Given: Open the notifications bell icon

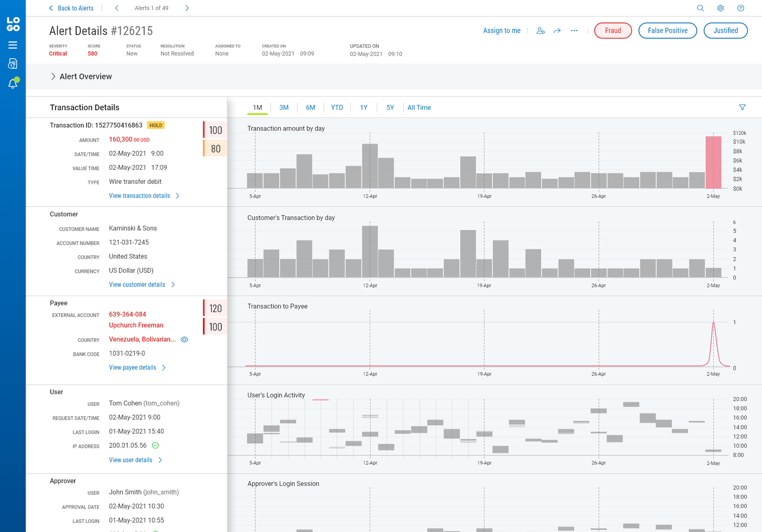Looking at the screenshot, I should tap(13, 83).
